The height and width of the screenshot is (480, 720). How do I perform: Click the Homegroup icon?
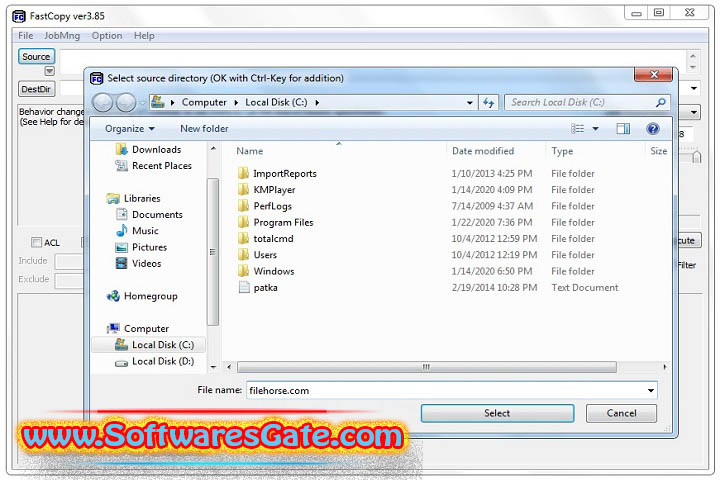click(113, 296)
